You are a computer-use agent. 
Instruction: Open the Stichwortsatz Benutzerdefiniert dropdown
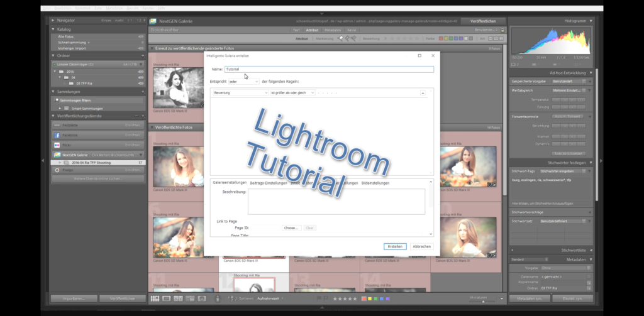tap(563, 221)
